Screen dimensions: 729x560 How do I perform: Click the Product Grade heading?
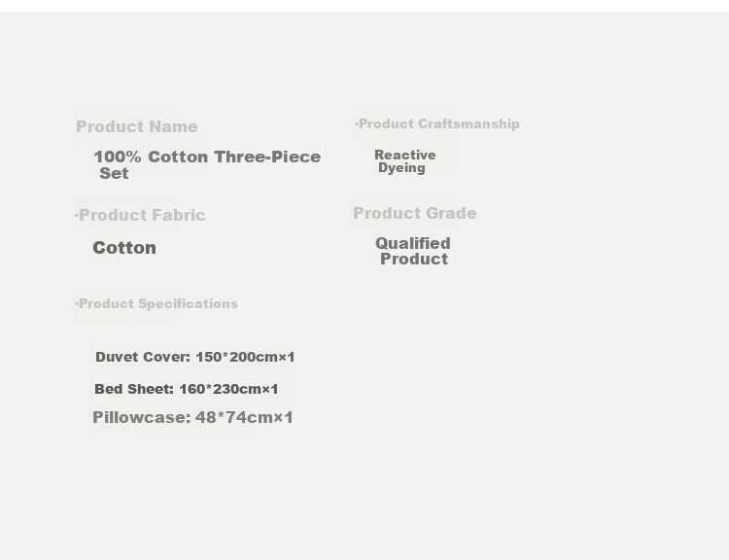point(415,213)
